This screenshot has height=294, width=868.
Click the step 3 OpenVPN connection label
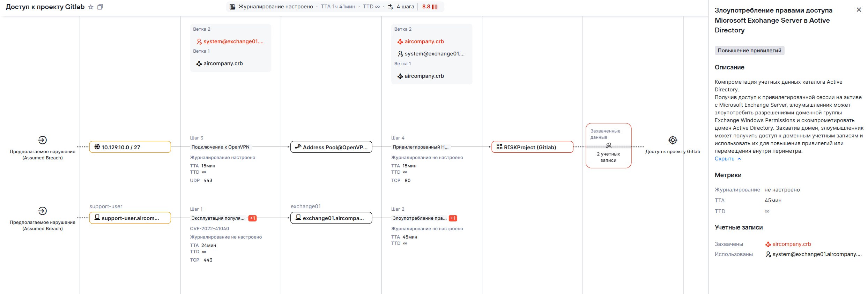pos(221,147)
